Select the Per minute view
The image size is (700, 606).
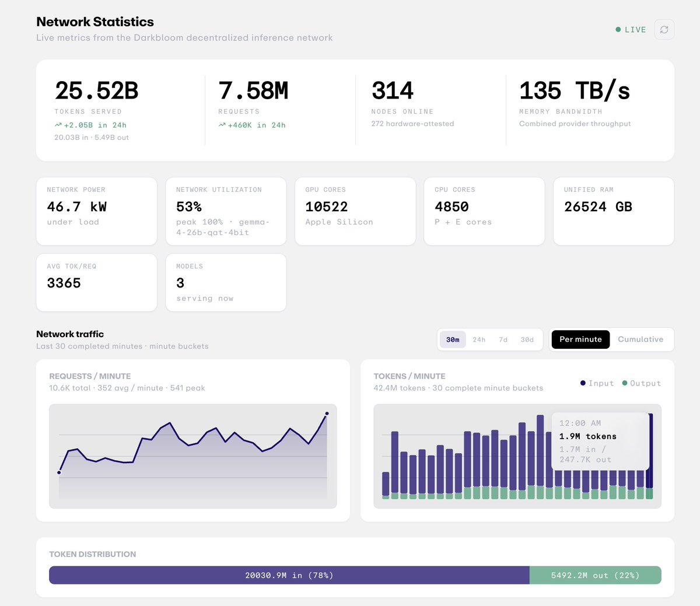(580, 339)
